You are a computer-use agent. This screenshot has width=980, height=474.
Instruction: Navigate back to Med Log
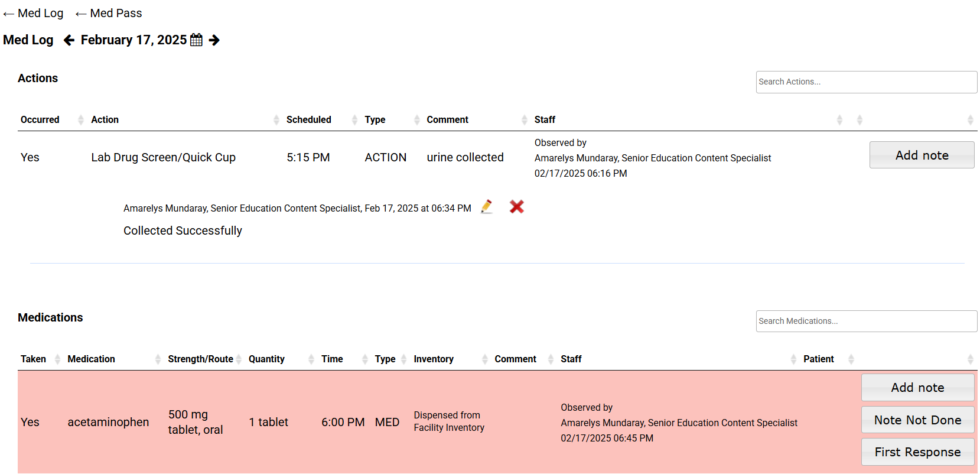tap(34, 14)
